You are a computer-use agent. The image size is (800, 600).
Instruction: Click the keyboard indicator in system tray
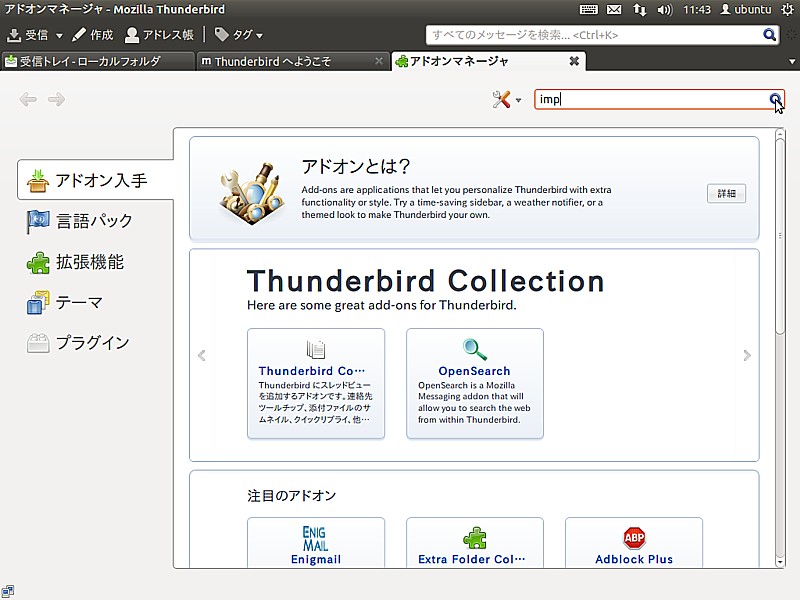click(588, 9)
